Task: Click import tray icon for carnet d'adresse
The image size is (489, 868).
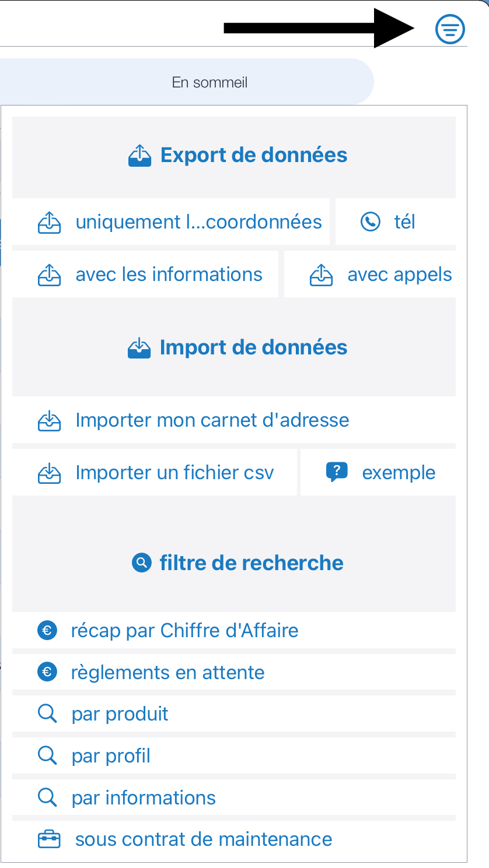Action: click(x=49, y=420)
